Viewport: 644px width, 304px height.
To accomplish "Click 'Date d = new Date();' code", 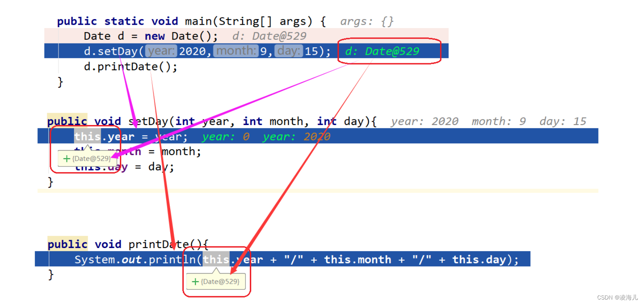I will [x=151, y=36].
